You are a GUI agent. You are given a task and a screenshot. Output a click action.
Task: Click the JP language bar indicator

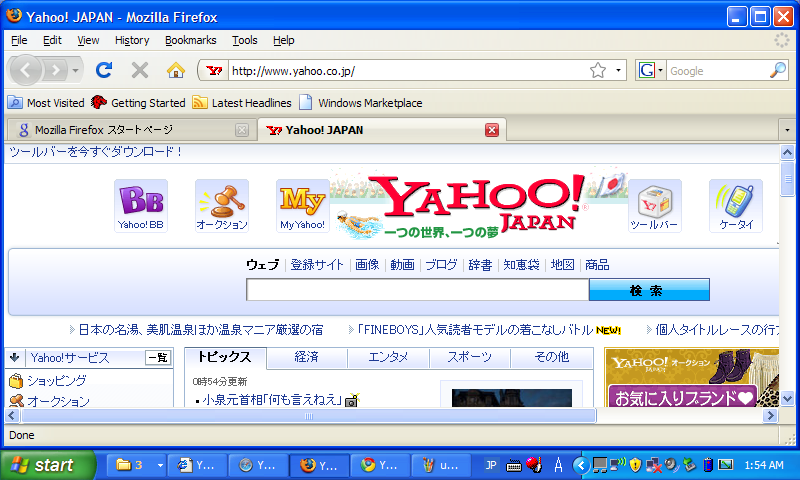click(491, 465)
